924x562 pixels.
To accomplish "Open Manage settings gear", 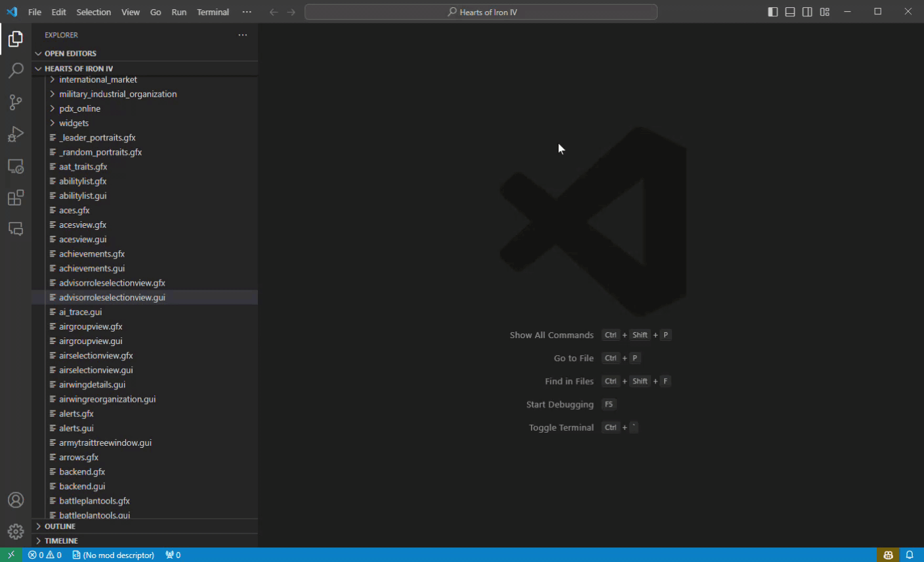I will [x=16, y=531].
